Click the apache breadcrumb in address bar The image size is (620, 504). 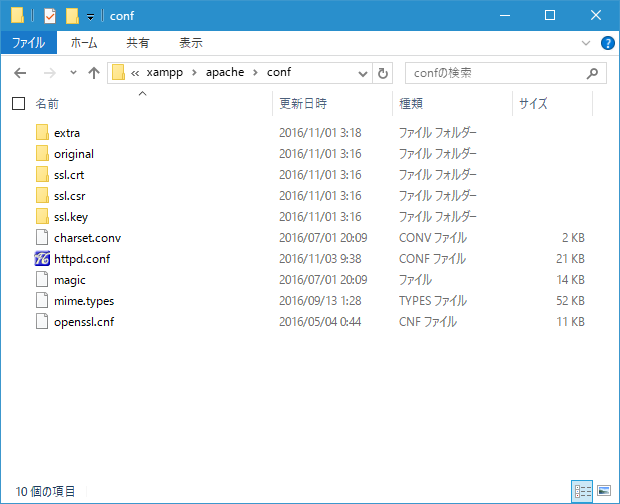tap(225, 73)
